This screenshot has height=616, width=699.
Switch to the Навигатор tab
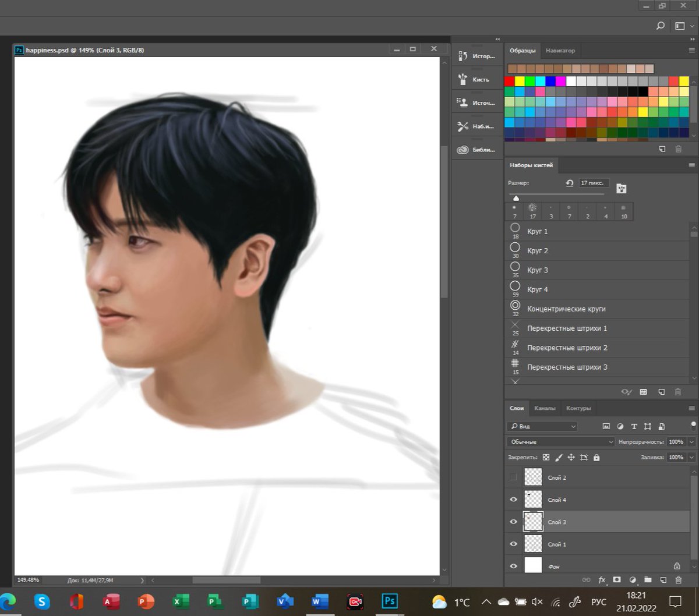click(560, 51)
